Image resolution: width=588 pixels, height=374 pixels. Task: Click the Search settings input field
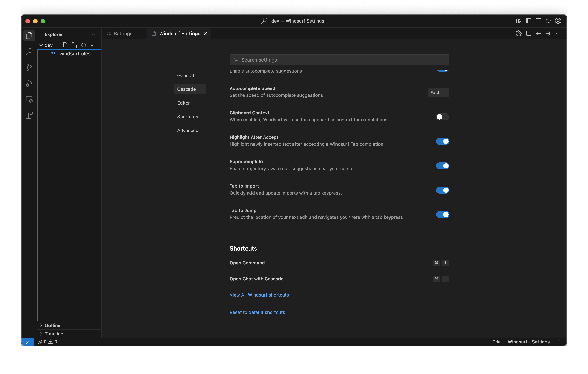339,60
